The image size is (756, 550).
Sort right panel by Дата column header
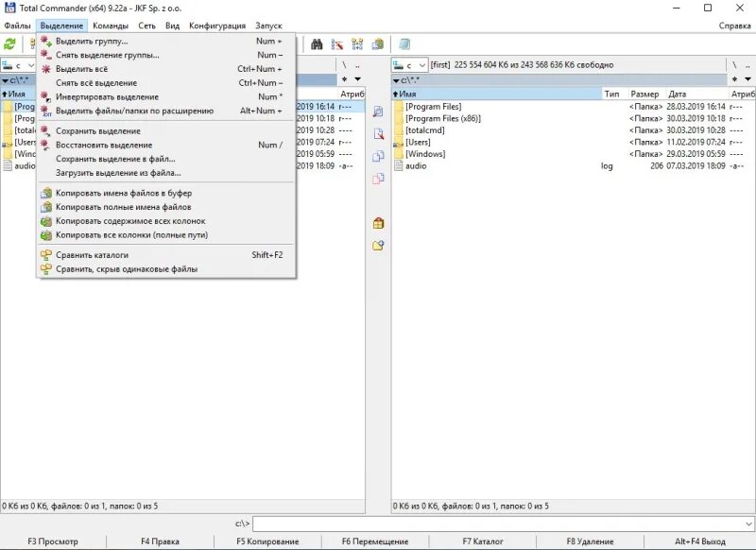pyautogui.click(x=697, y=94)
